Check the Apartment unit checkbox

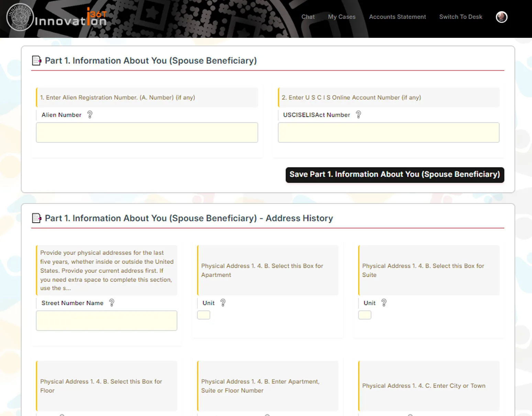tap(203, 315)
